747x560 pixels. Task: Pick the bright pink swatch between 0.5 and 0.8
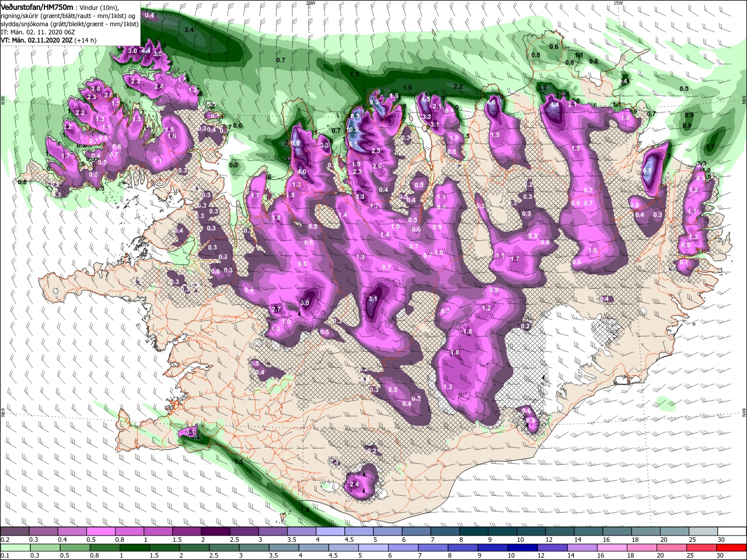point(100,531)
